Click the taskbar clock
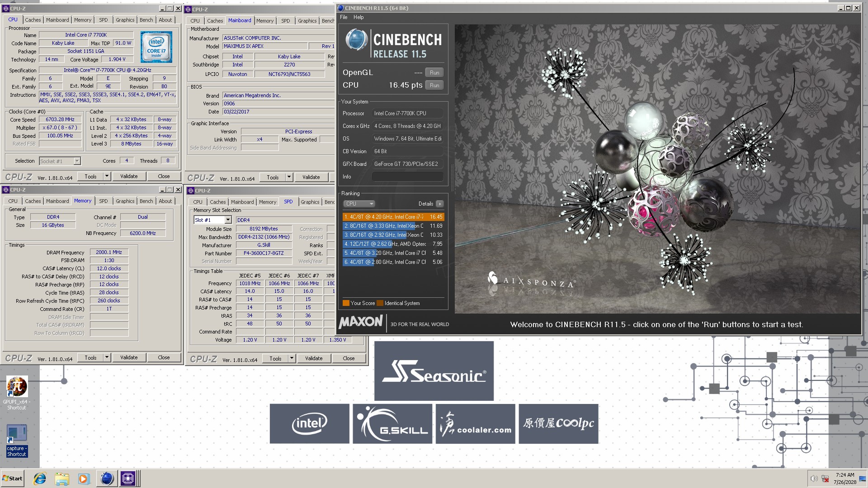The height and width of the screenshot is (488, 868). 845,479
